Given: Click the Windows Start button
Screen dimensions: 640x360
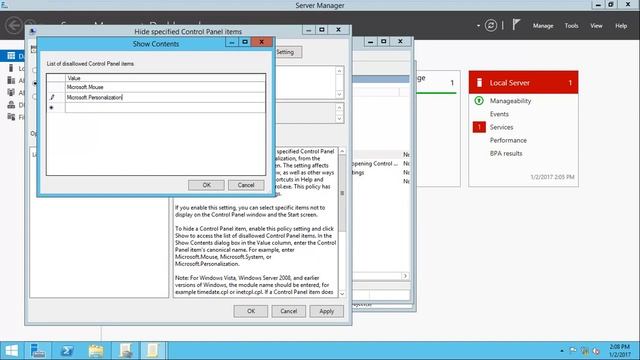Looking at the screenshot, I should pyautogui.click(x=12, y=351).
